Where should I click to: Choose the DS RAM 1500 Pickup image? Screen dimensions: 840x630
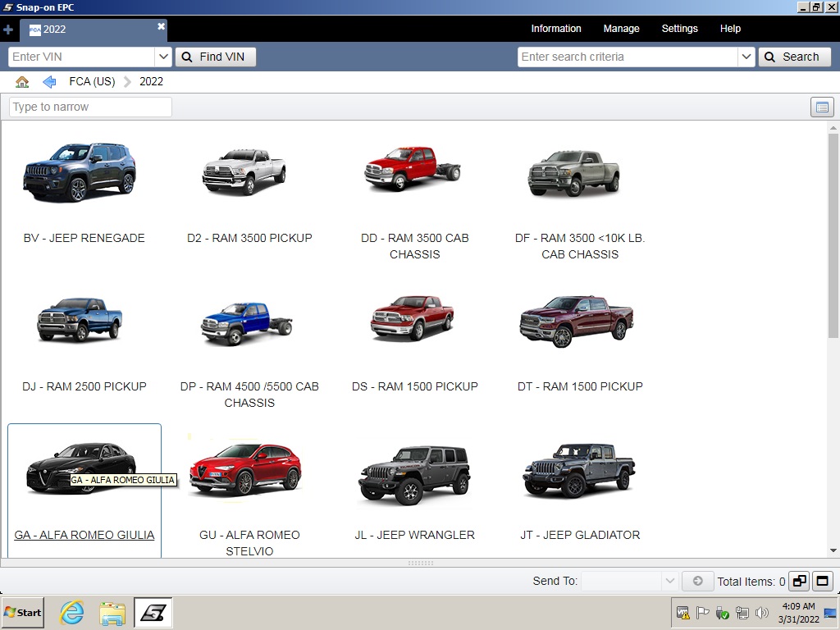pyautogui.click(x=413, y=317)
